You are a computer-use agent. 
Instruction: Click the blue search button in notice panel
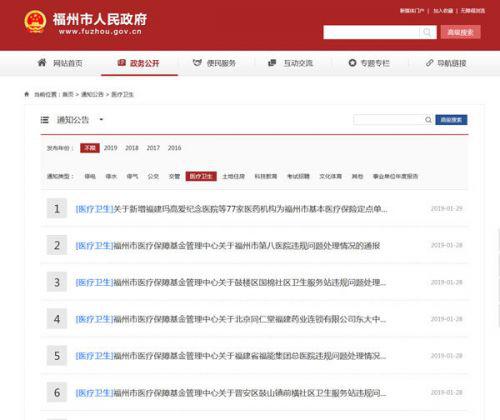[451, 120]
